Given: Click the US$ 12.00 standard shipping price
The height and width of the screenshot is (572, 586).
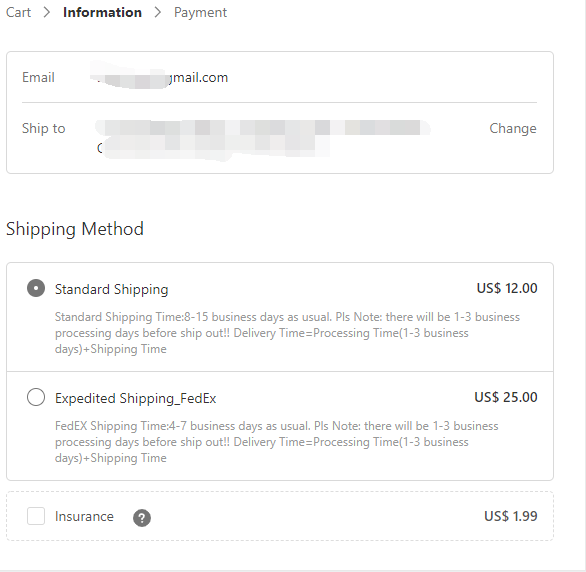Looking at the screenshot, I should pos(507,288).
